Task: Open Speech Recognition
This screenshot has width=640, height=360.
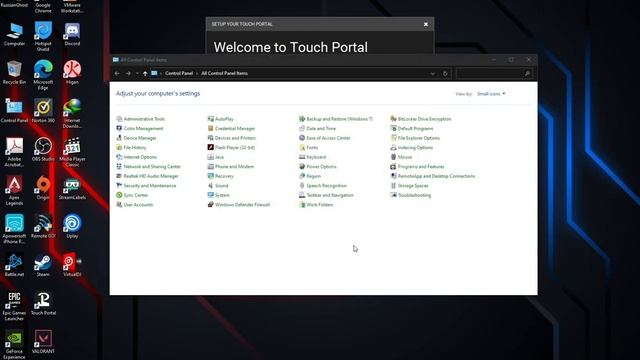Action: point(323,185)
